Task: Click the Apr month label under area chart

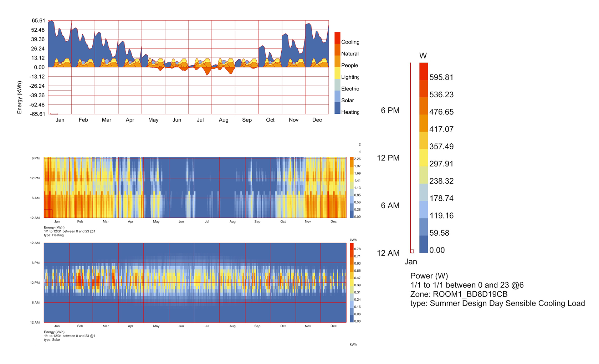Action: pos(130,120)
